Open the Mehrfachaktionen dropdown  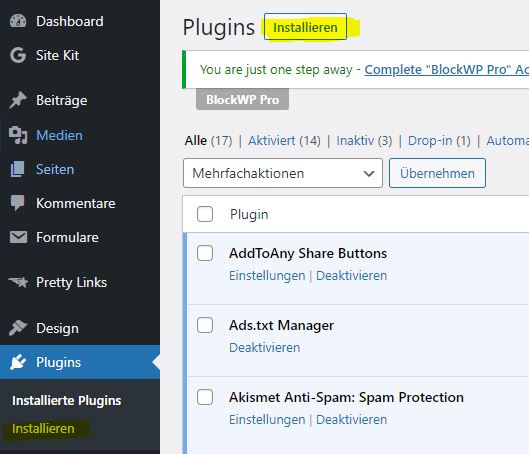(283, 173)
